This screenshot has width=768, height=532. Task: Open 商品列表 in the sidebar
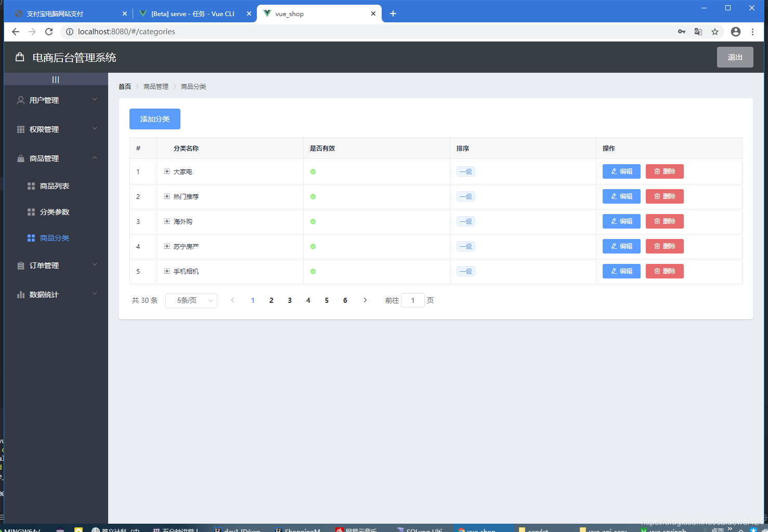point(56,186)
